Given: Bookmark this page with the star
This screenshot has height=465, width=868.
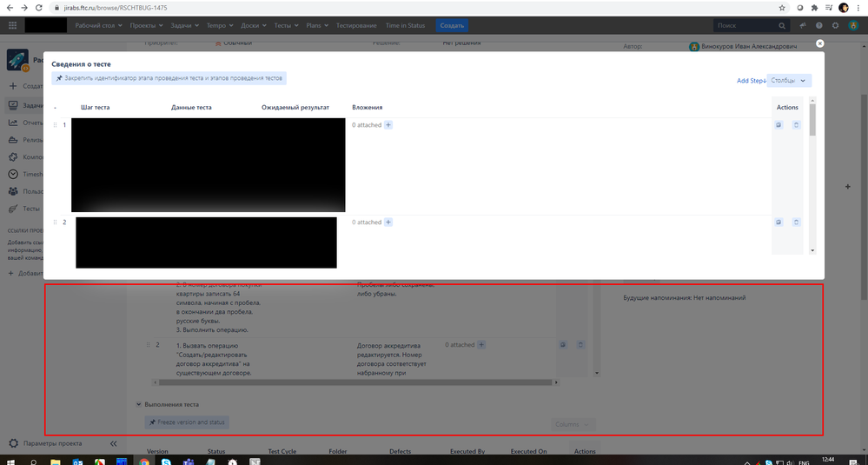Looking at the screenshot, I should pos(782,8).
